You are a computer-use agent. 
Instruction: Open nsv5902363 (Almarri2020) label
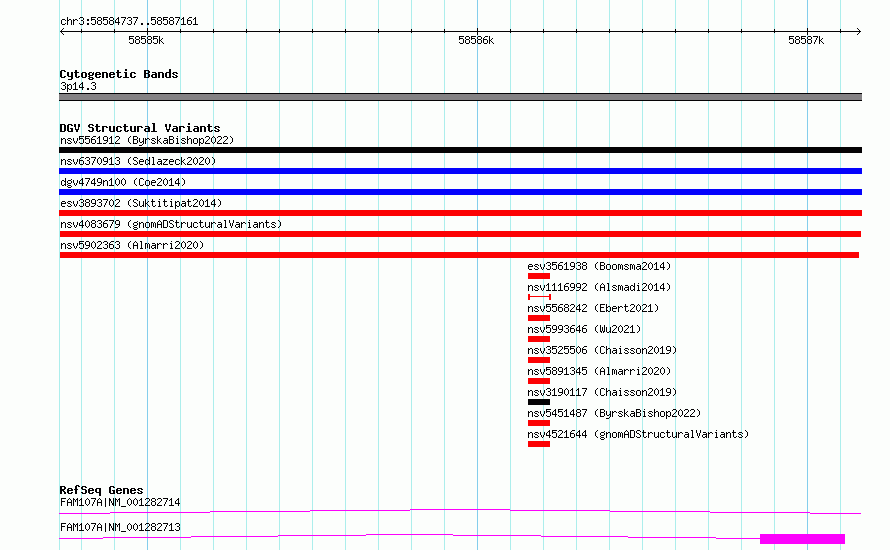click(x=132, y=245)
